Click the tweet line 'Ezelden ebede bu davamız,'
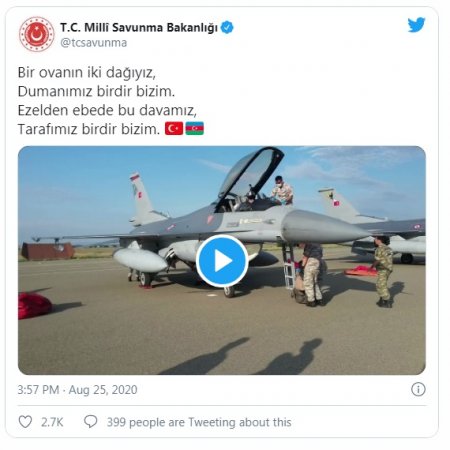The height and width of the screenshot is (450, 450). point(107,110)
